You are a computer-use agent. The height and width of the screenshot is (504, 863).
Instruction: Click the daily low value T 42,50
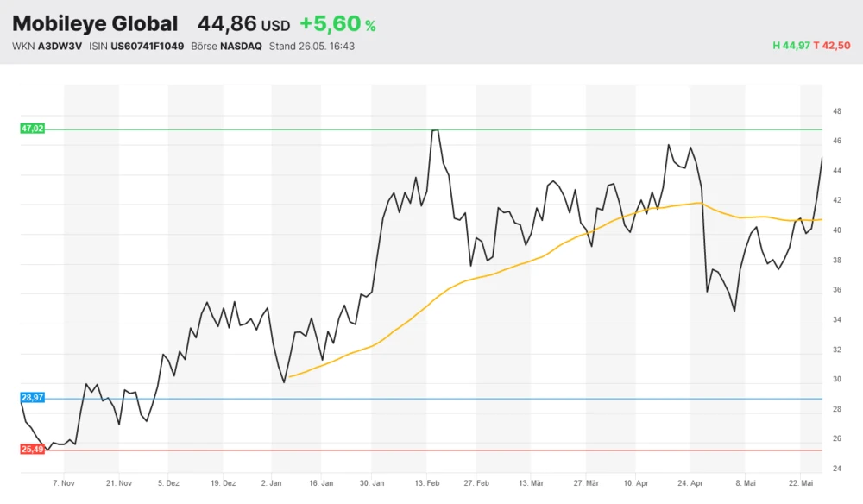click(x=833, y=46)
